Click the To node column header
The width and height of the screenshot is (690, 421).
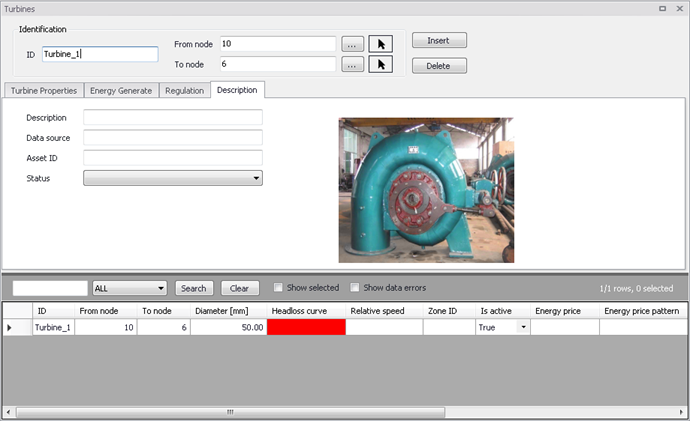click(164, 311)
